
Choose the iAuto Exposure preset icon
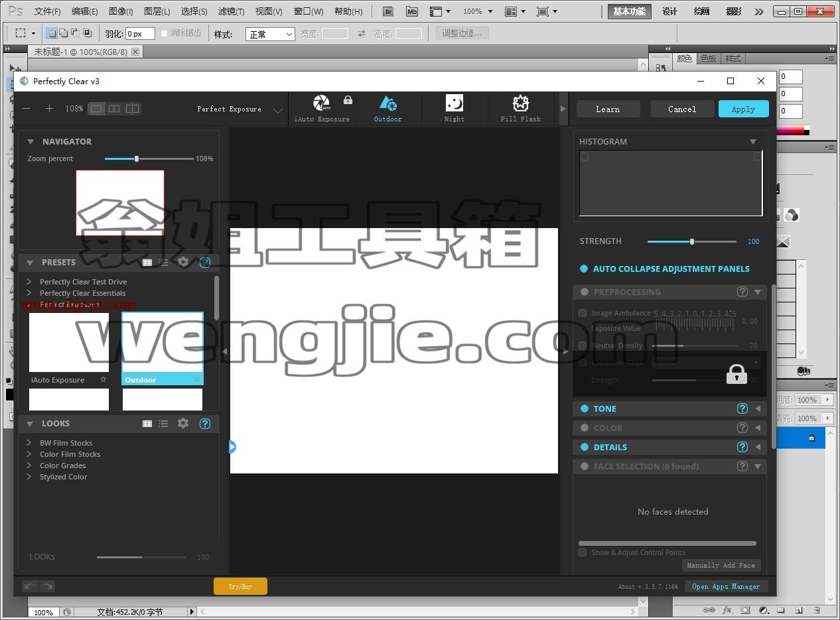pos(321,103)
